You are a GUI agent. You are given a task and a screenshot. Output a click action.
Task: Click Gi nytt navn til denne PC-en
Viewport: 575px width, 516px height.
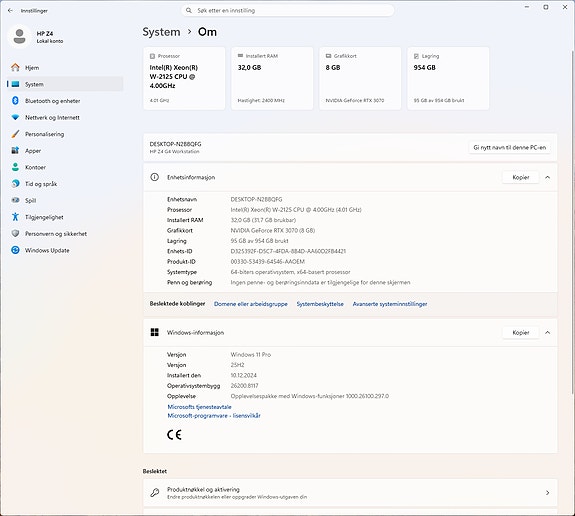[509, 147]
